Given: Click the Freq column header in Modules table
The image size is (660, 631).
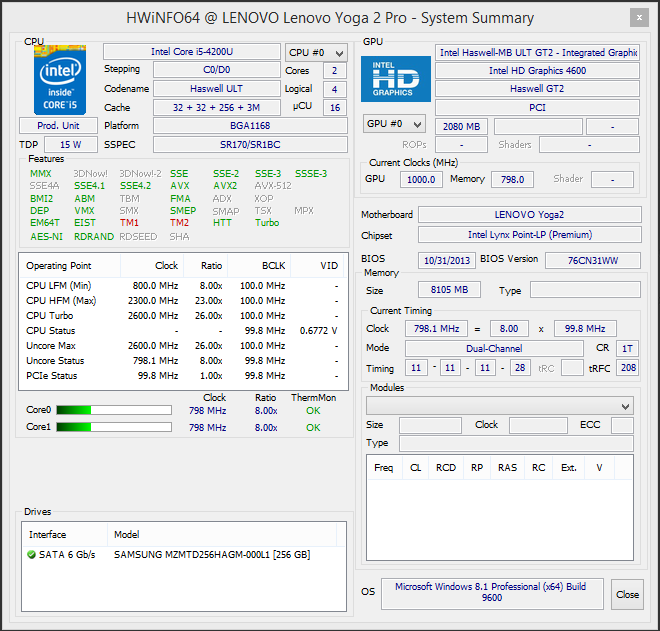Looking at the screenshot, I should (384, 468).
